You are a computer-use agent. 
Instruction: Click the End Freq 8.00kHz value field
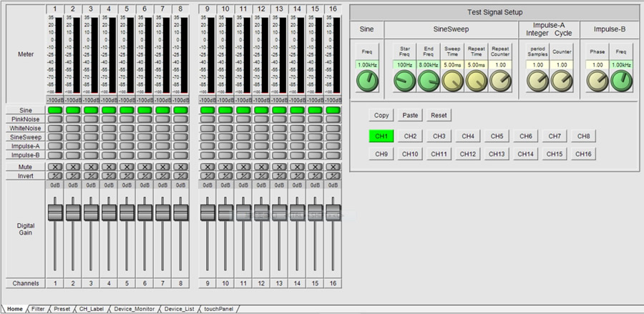pyautogui.click(x=429, y=65)
